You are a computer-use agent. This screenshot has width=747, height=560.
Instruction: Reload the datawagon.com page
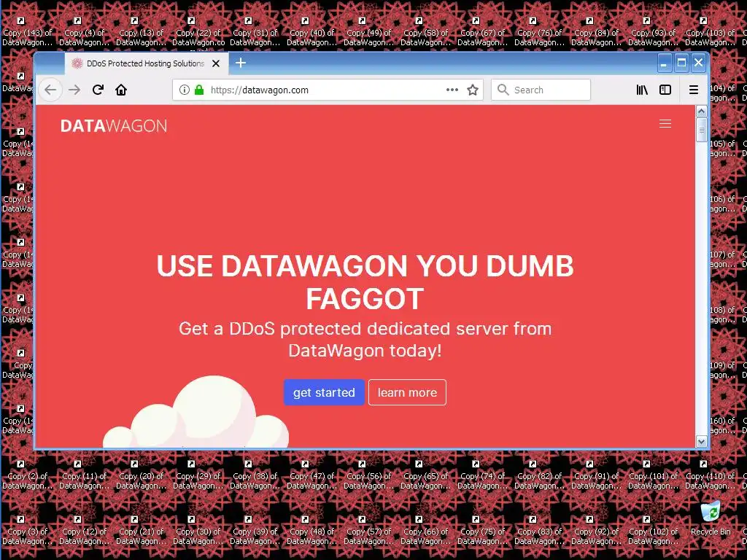[x=98, y=90]
